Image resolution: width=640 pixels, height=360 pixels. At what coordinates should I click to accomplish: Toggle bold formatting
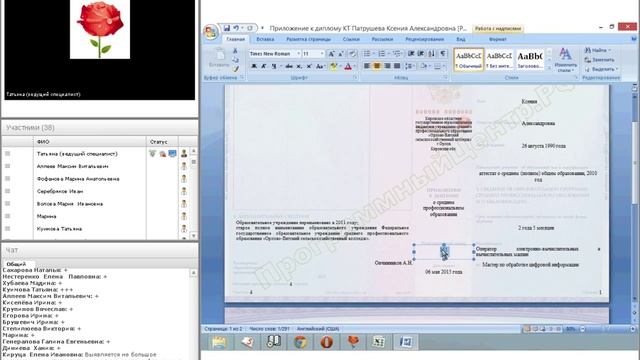tap(253, 66)
